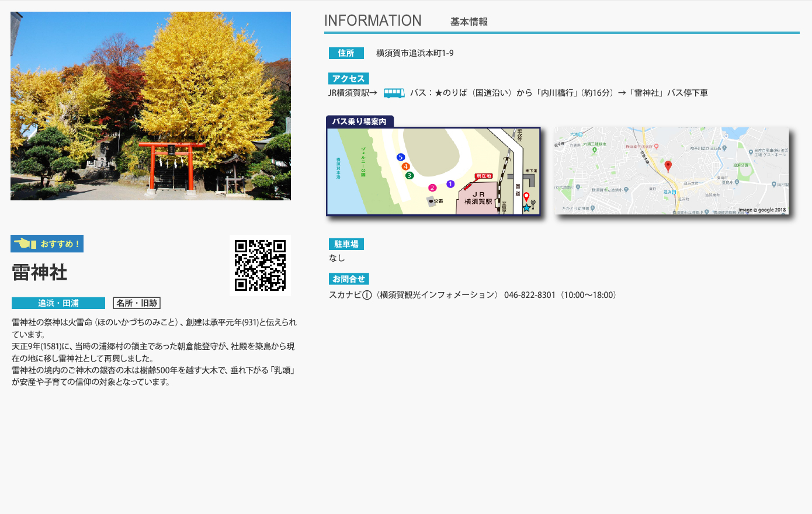Screen dimensions: 812x514
Task: Select the 追浜・田浦 area tag
Action: (x=58, y=303)
